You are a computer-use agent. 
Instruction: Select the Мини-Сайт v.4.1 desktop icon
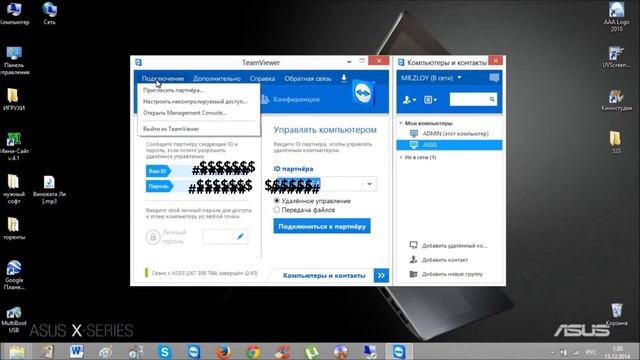coord(14,146)
